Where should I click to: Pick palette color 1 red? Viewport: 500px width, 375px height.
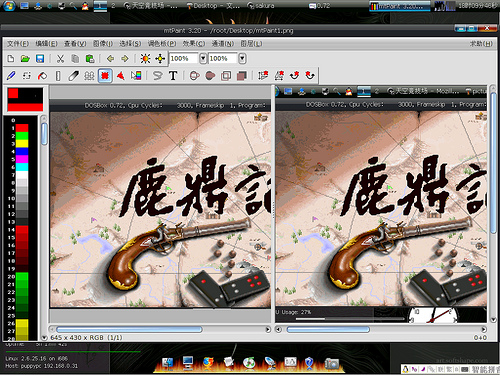tap(22, 128)
